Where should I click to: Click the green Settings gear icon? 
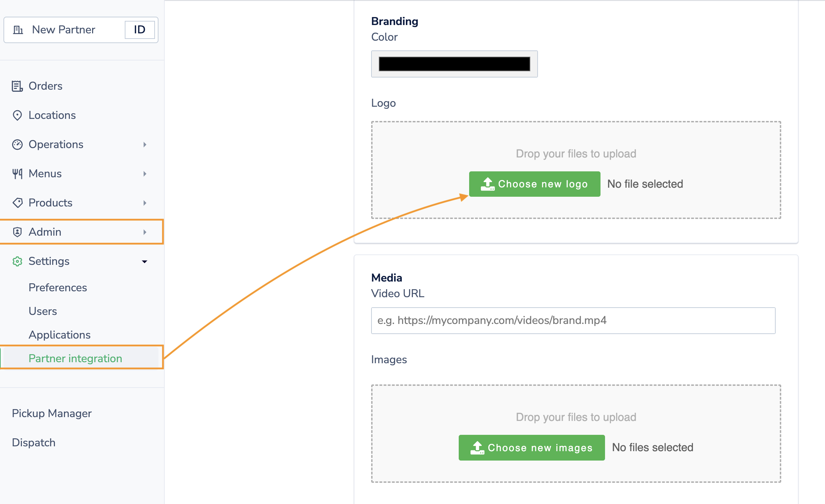(x=17, y=261)
